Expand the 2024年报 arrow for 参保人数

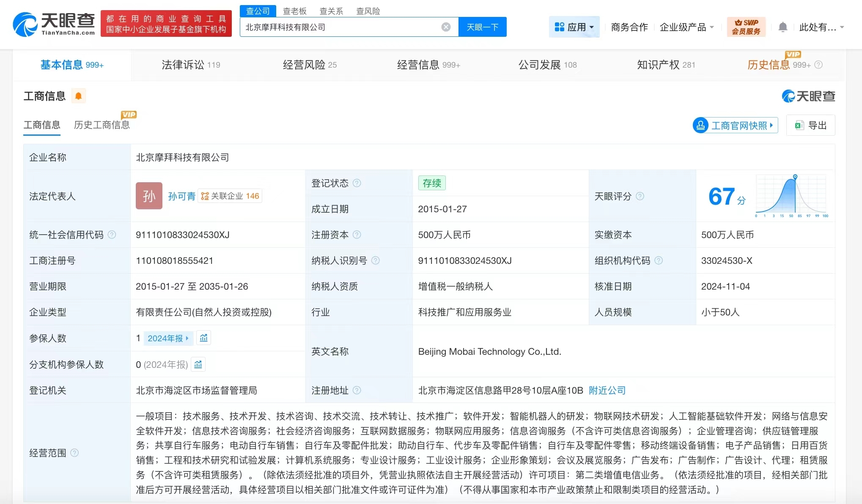(187, 338)
